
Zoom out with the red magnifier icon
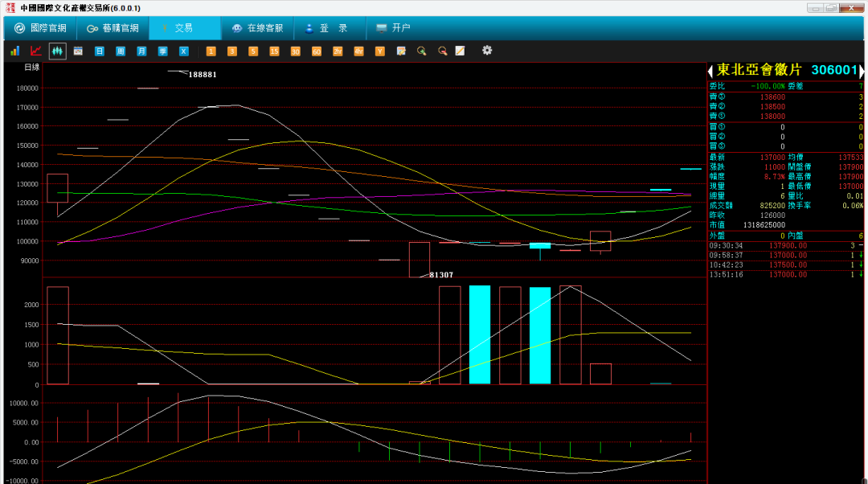pyautogui.click(x=442, y=51)
